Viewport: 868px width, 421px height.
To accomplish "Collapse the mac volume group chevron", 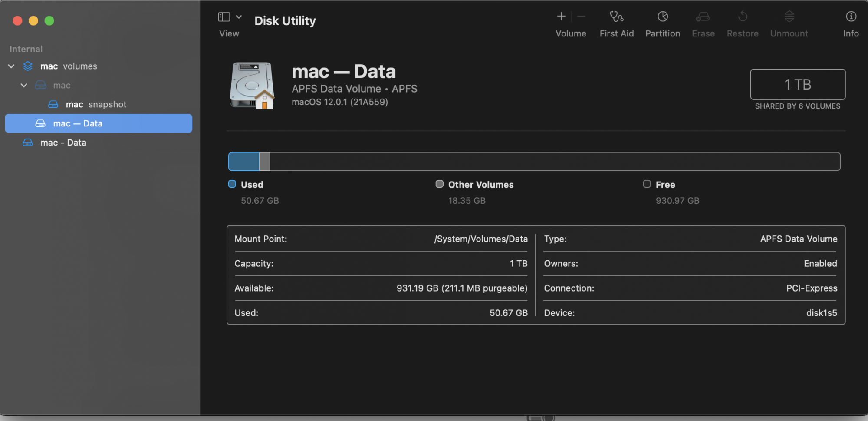I will 24,85.
